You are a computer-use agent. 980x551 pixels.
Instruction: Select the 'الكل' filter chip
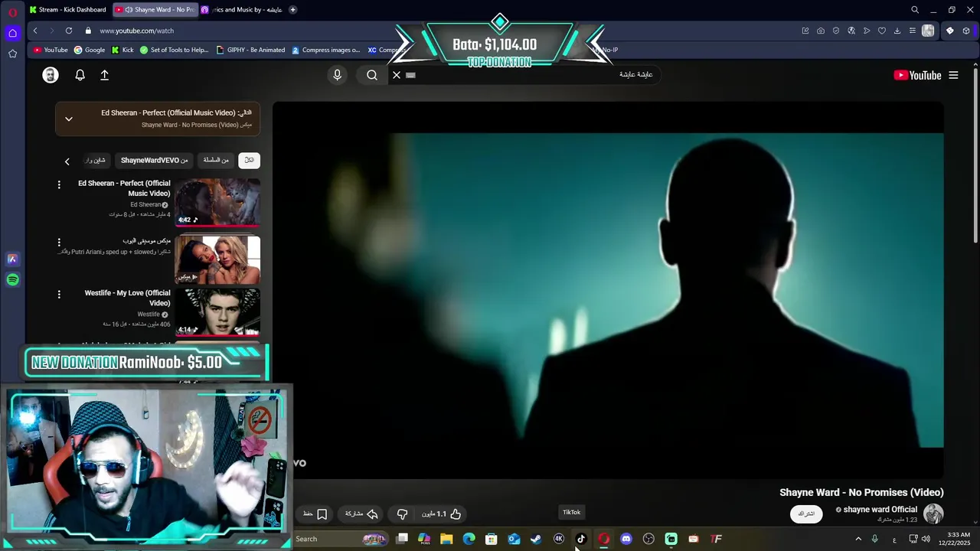coord(249,160)
